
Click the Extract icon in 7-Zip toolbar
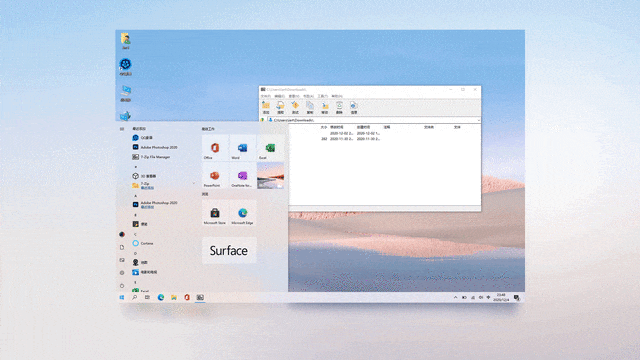tap(280, 108)
